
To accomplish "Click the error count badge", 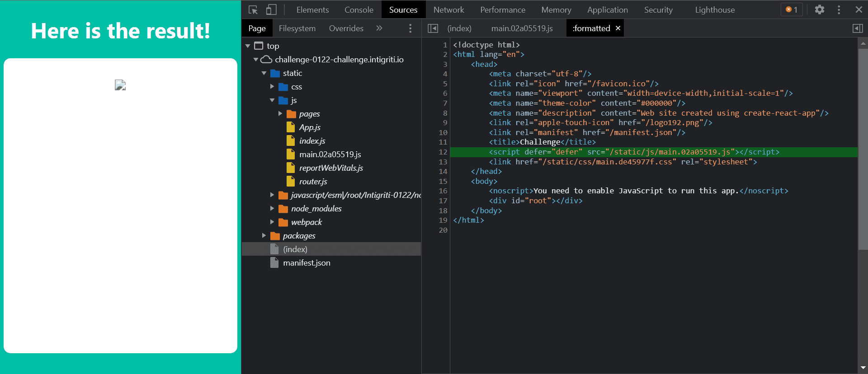I will tap(792, 9).
